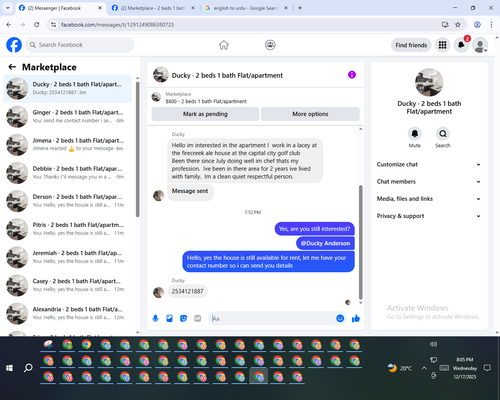
Task: Open the Pitris conversation
Action: tap(67, 229)
